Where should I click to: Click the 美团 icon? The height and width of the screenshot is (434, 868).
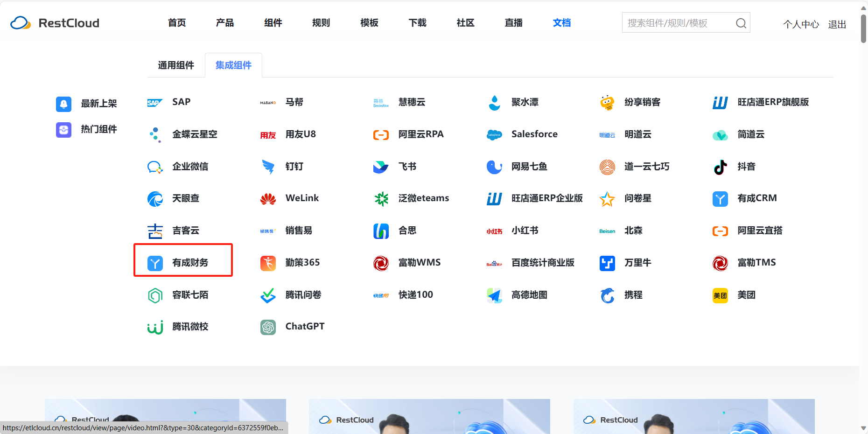point(721,295)
